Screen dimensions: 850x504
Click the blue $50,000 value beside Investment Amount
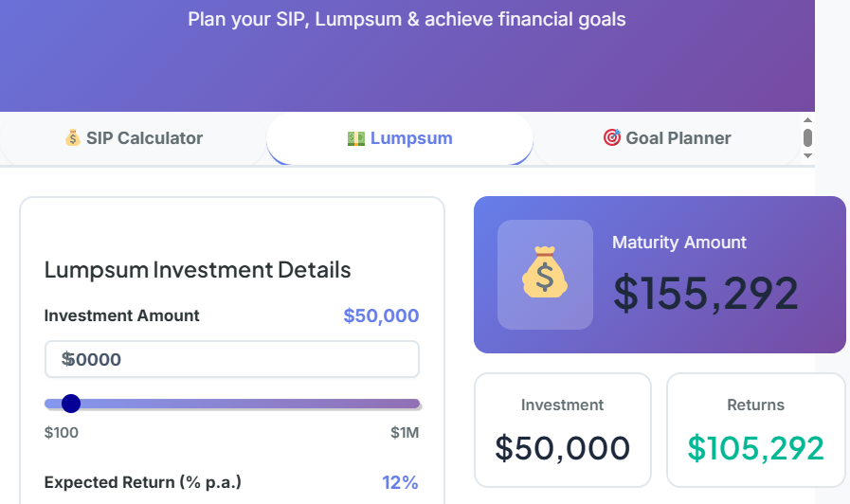381,315
